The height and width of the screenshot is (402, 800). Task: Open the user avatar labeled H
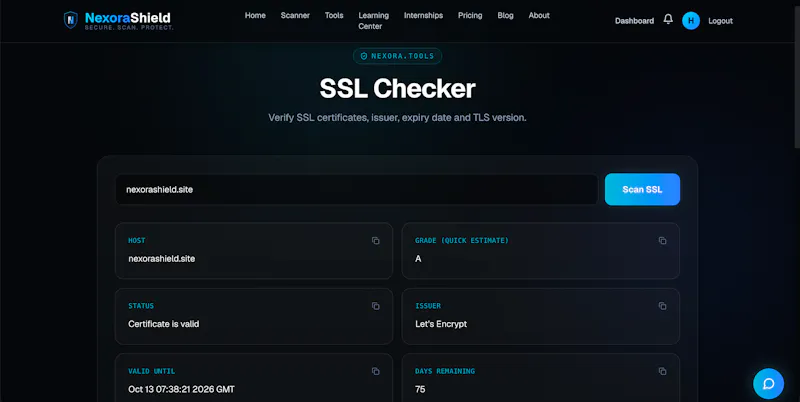(691, 20)
